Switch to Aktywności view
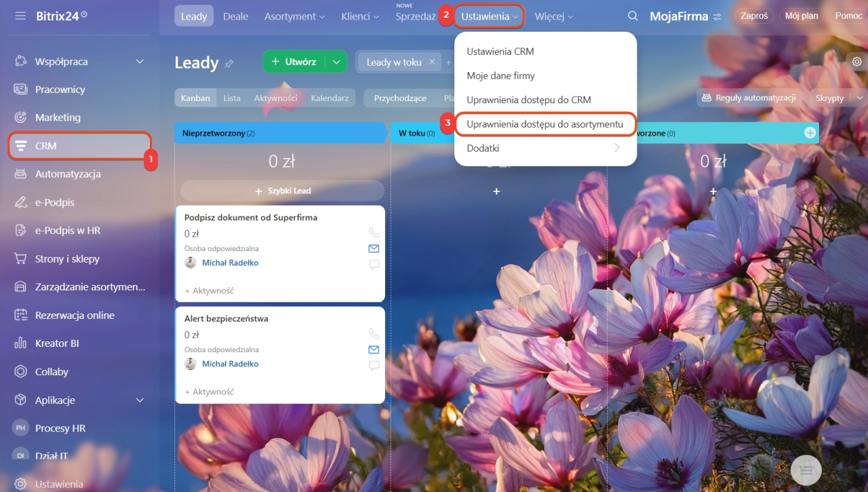Viewport: 868px width, 492px height. point(275,98)
